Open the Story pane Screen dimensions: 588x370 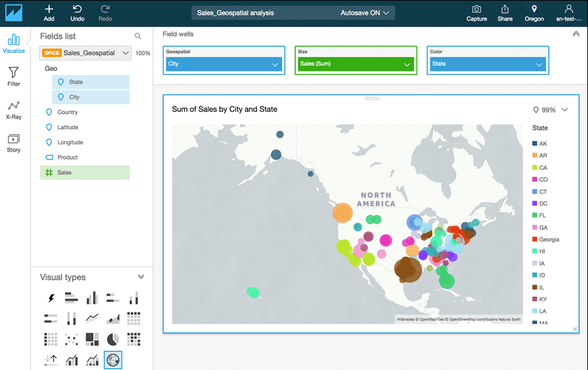click(13, 143)
